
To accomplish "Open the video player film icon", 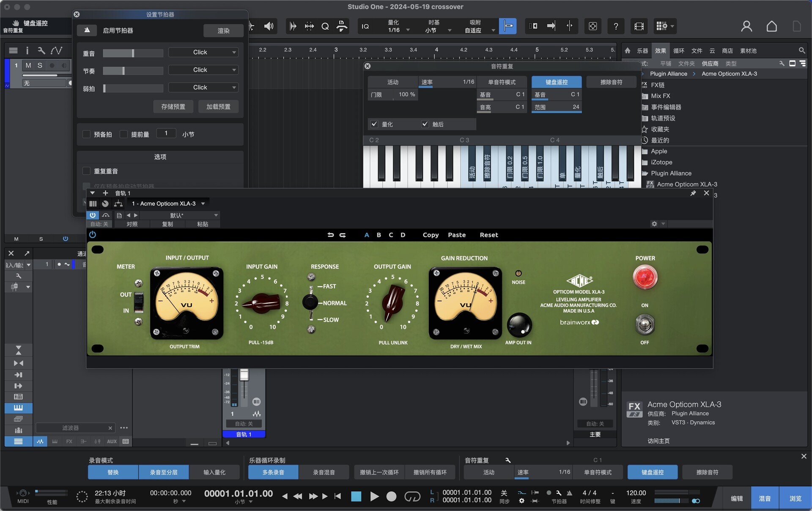I will point(639,26).
